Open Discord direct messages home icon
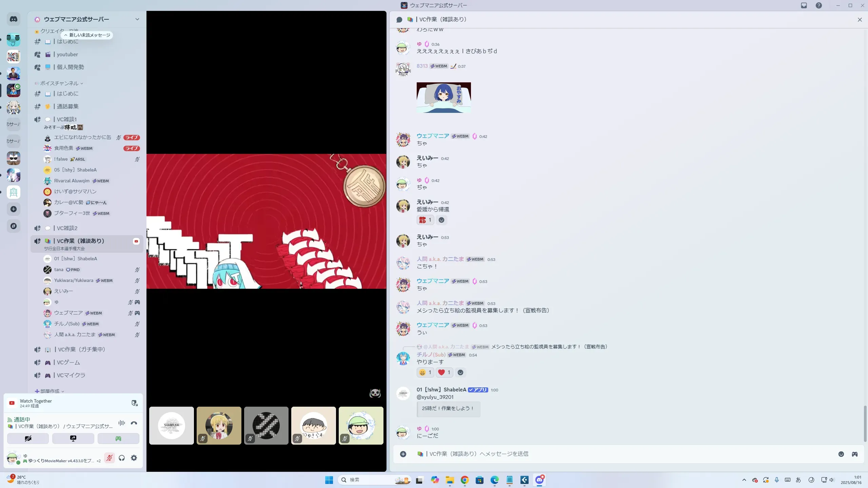Viewport: 868px width, 488px height. point(14,19)
